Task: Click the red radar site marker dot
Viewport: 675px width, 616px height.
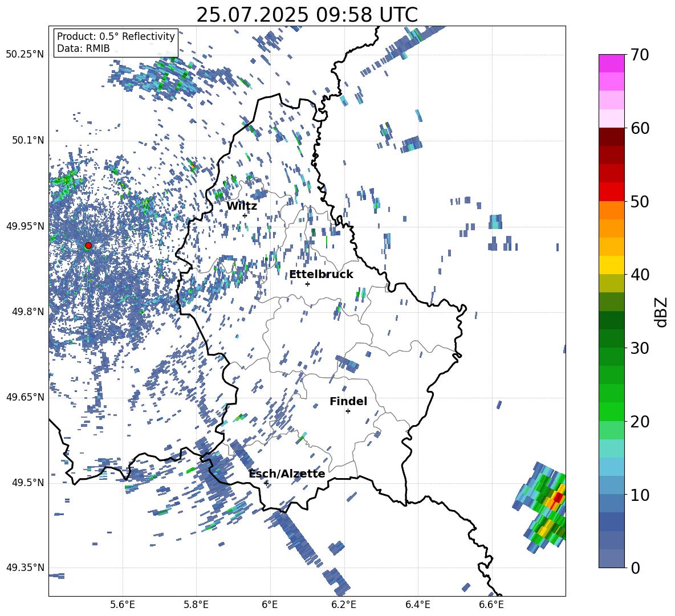Action: pos(88,246)
